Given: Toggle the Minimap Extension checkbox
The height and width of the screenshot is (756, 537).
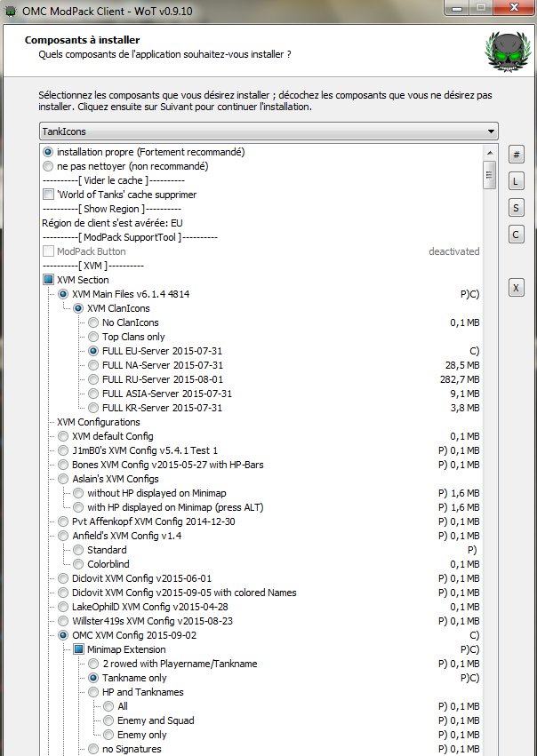Looking at the screenshot, I should (78, 649).
